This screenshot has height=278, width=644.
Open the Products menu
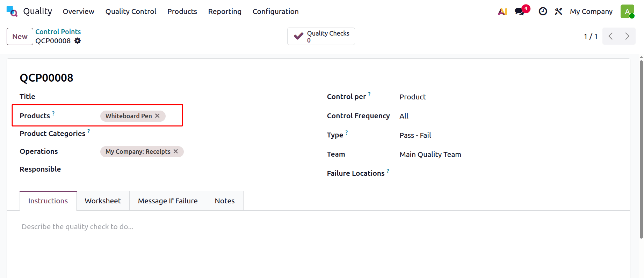tap(182, 12)
